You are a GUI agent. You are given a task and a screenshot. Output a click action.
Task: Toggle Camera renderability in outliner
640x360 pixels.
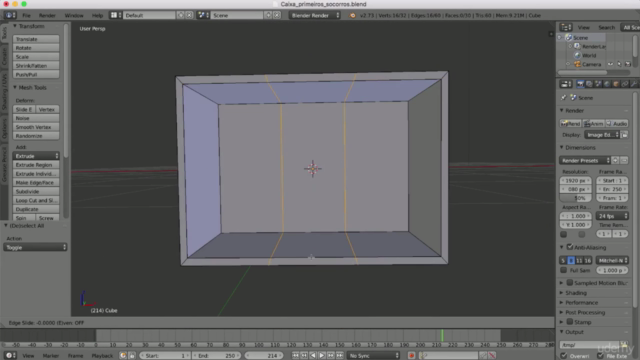tap(628, 64)
